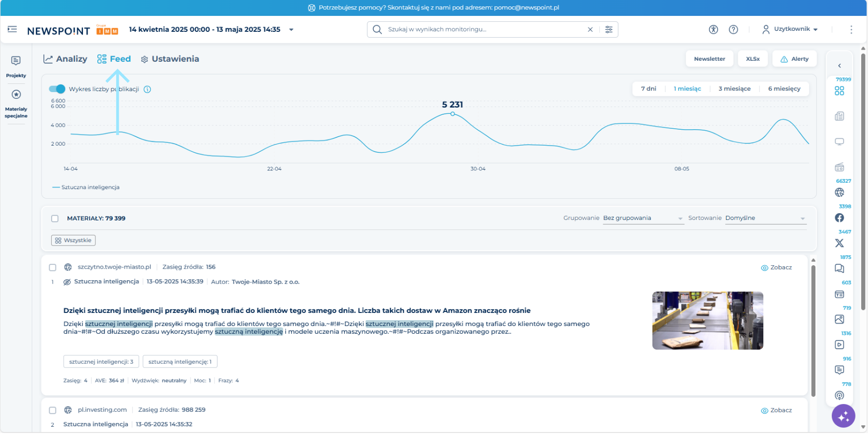Filter by X Twitter icon 3467
This screenshot has height=434, width=868.
click(x=840, y=243)
